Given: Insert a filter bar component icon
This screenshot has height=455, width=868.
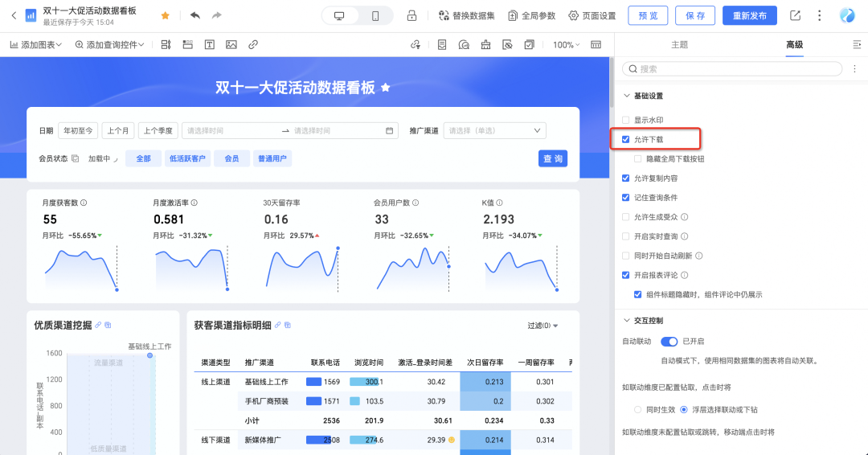Looking at the screenshot, I should pyautogui.click(x=166, y=45).
